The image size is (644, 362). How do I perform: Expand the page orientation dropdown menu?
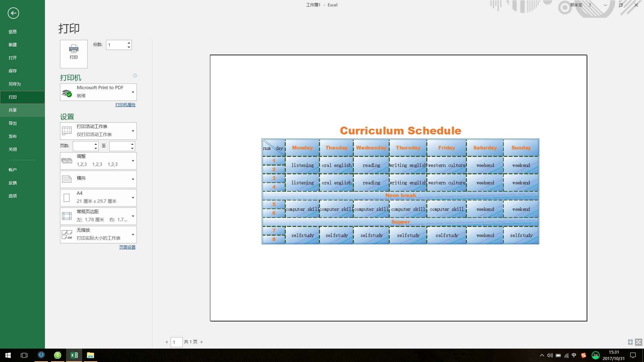(x=133, y=179)
